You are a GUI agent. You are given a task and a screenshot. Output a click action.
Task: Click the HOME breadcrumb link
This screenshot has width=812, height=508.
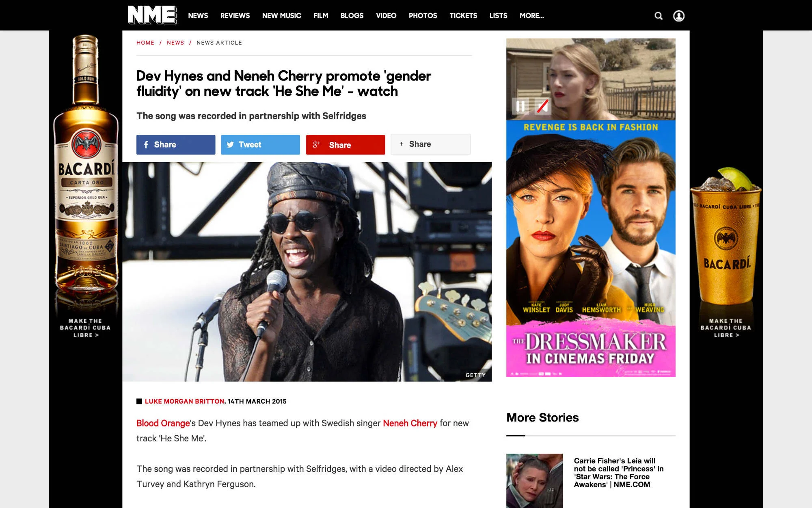point(145,43)
